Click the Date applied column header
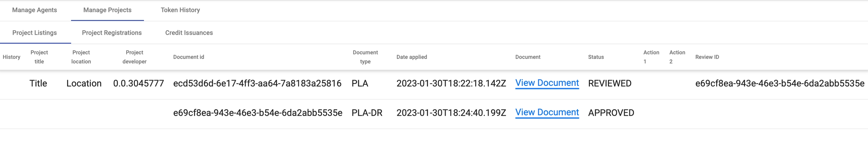Screen dimensions: 868x162 pos(411,57)
